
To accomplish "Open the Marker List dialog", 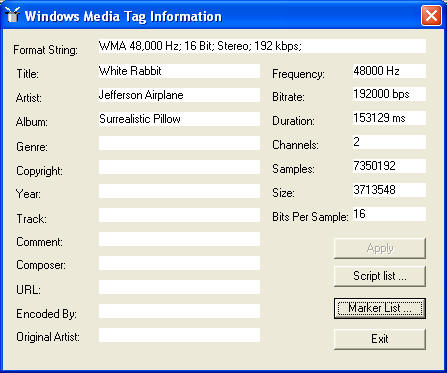I will [x=380, y=308].
